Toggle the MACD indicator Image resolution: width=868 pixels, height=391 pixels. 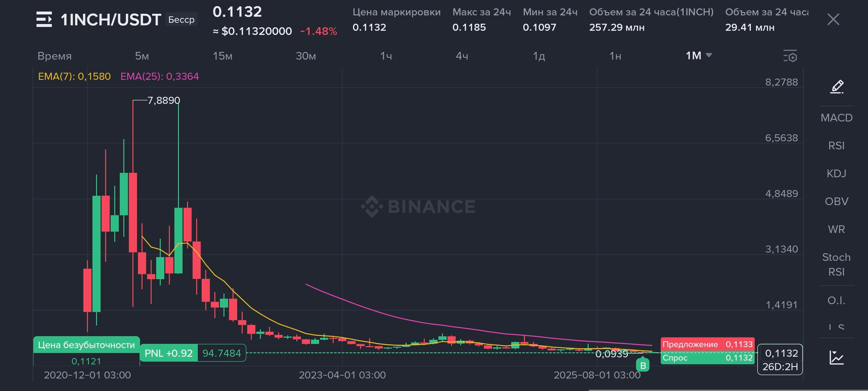click(x=836, y=118)
